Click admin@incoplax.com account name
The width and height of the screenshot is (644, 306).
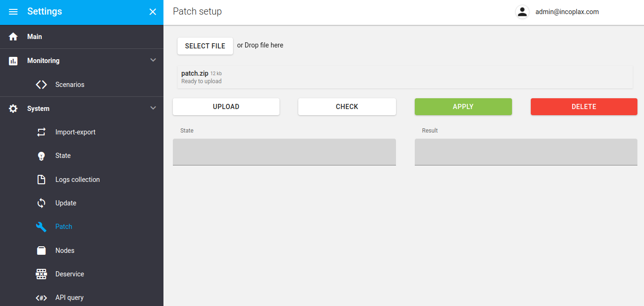pyautogui.click(x=567, y=12)
